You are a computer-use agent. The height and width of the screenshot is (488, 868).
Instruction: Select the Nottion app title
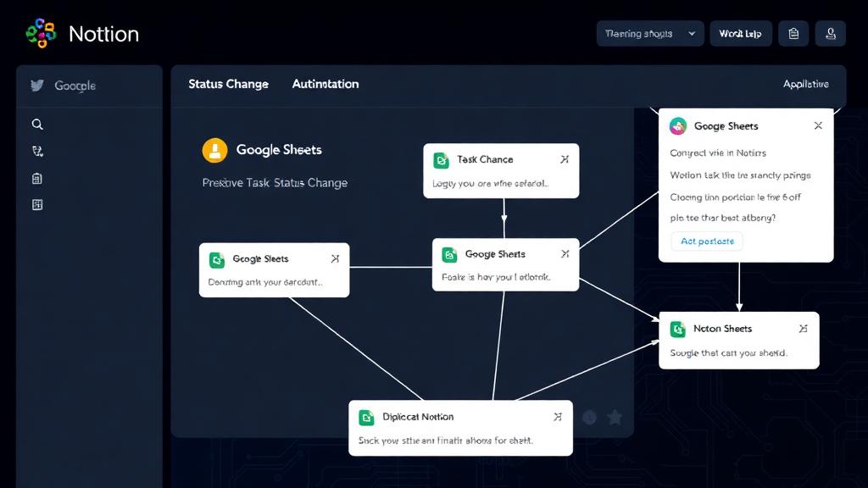point(103,34)
